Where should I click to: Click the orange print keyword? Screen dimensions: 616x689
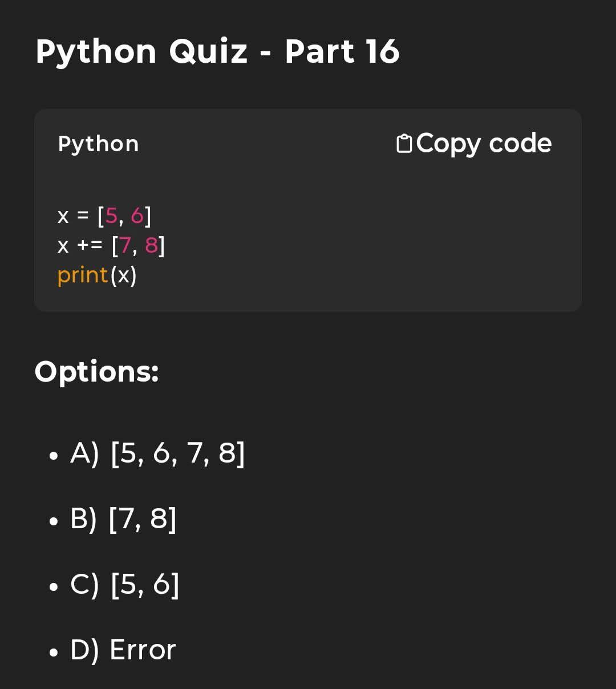pos(83,275)
